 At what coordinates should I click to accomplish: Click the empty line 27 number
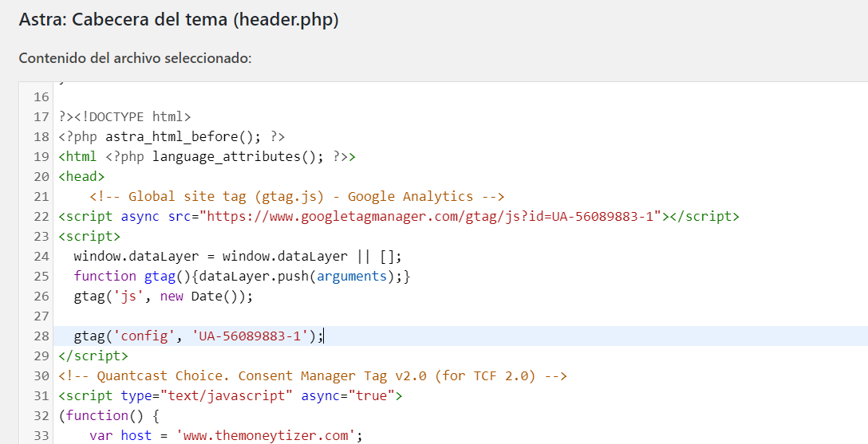pyautogui.click(x=41, y=316)
